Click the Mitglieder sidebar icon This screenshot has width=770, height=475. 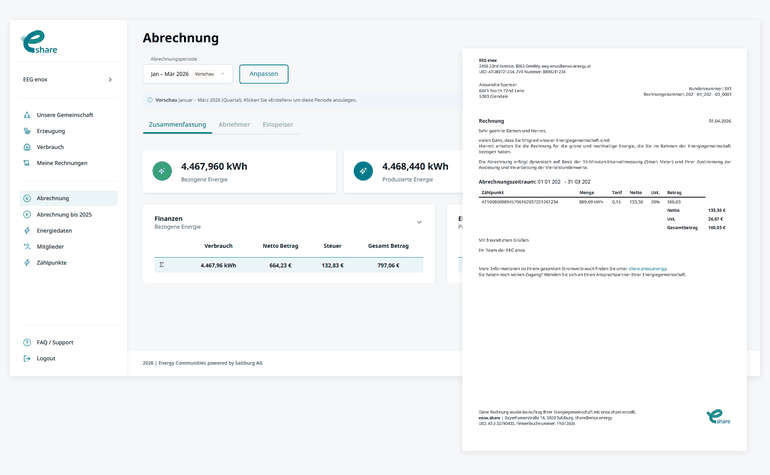(27, 247)
